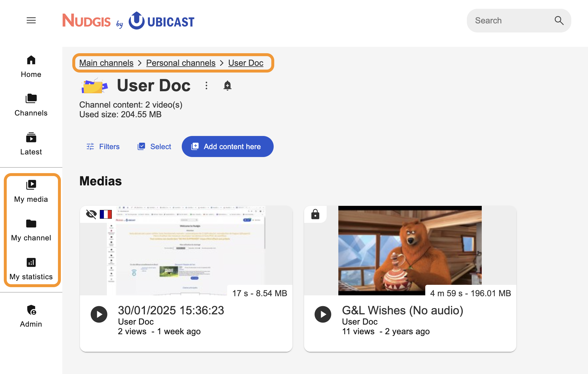Click the 'Medias' heading
588x374 pixels.
pos(100,181)
